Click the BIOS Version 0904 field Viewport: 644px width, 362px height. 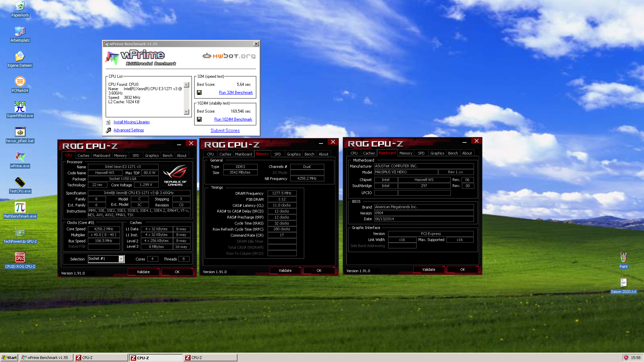[x=424, y=213]
